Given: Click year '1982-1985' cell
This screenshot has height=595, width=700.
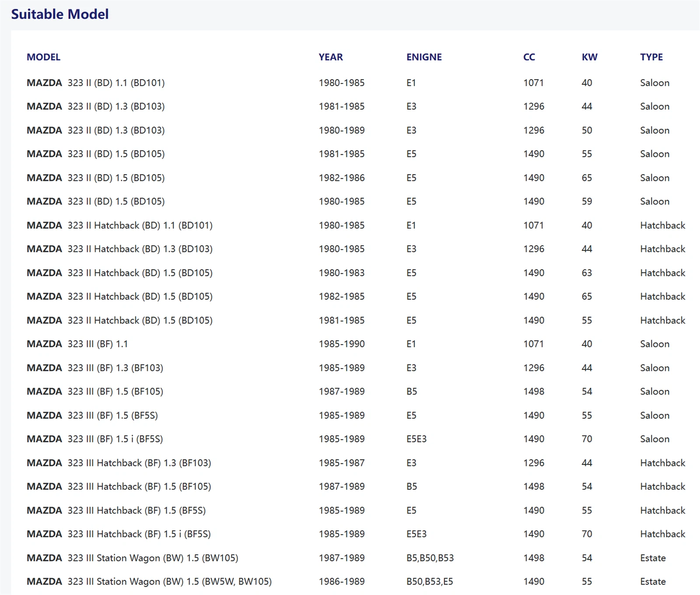Looking at the screenshot, I should tap(342, 296).
